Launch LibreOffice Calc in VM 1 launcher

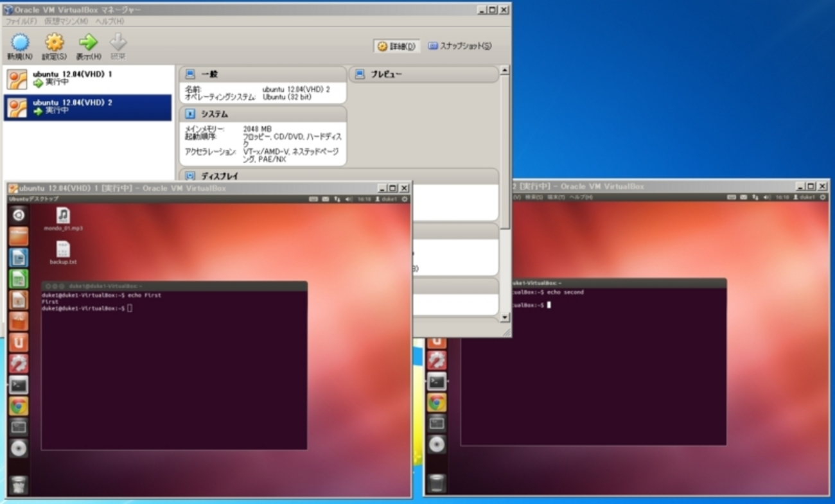(19, 279)
